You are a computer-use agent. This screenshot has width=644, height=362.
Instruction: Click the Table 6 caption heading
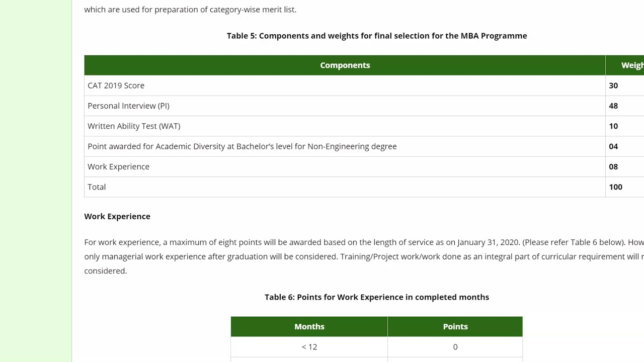click(x=377, y=297)
